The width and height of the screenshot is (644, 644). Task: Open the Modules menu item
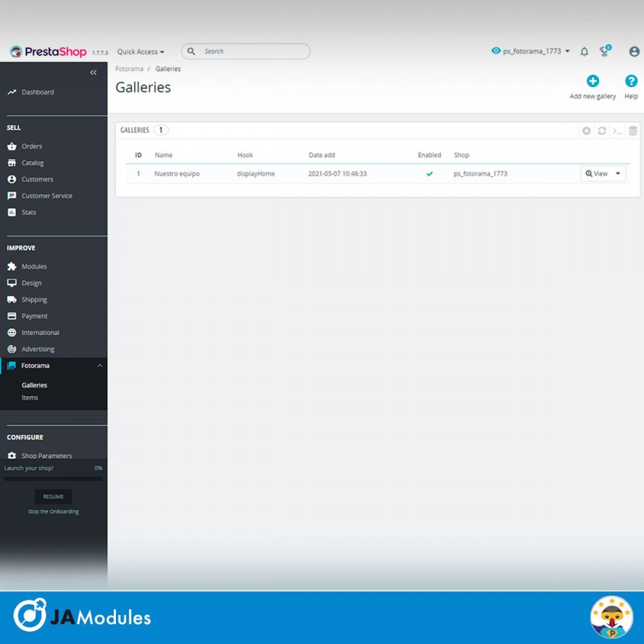34,267
